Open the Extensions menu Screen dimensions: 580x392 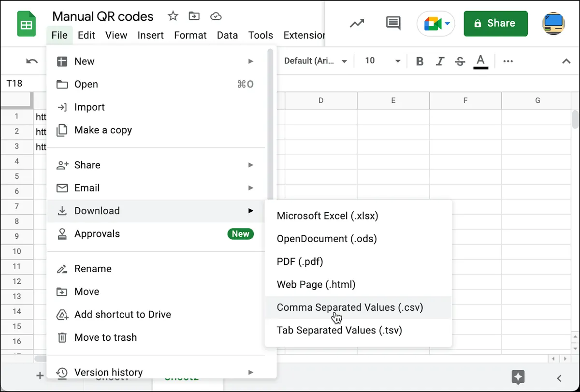click(304, 35)
